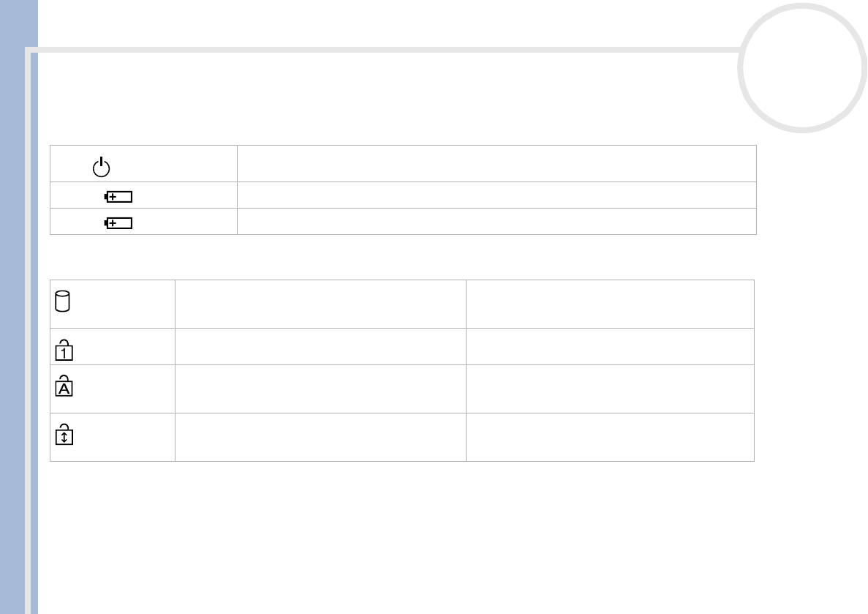Select the Caps Lock indicator icon
868x614 pixels.
63,386
